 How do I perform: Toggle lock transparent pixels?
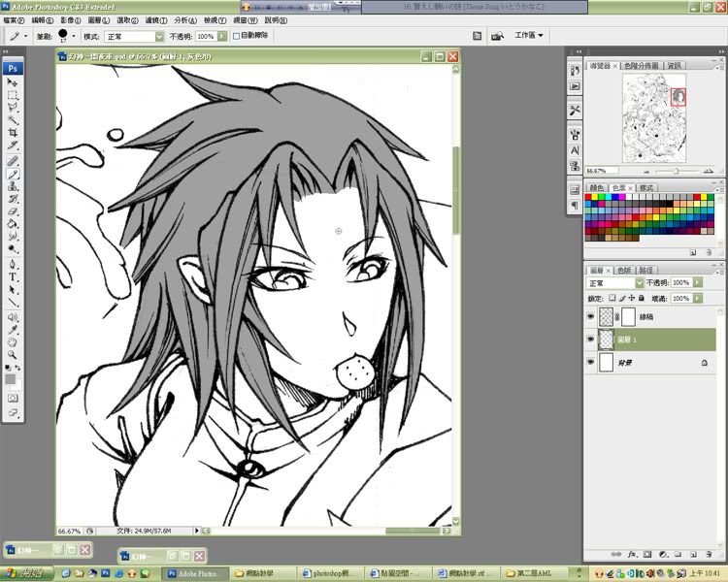pos(612,298)
